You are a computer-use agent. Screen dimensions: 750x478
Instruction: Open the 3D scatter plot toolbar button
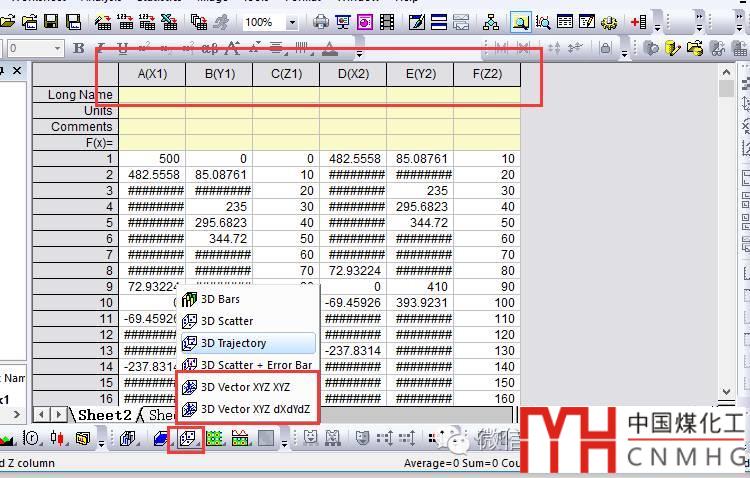click(x=187, y=438)
